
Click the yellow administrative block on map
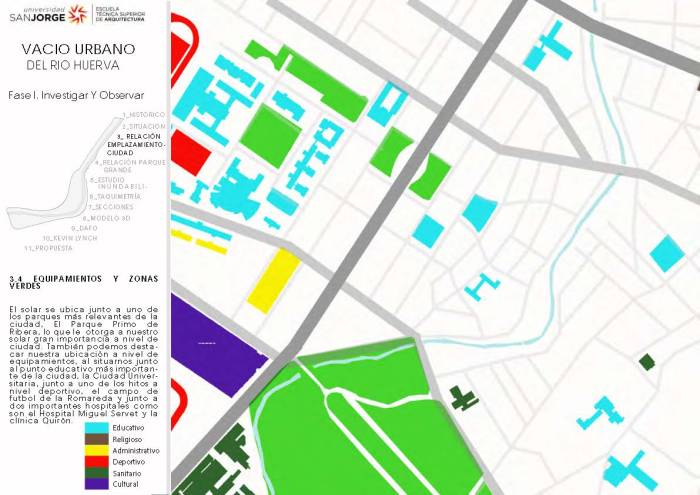pos(273,280)
